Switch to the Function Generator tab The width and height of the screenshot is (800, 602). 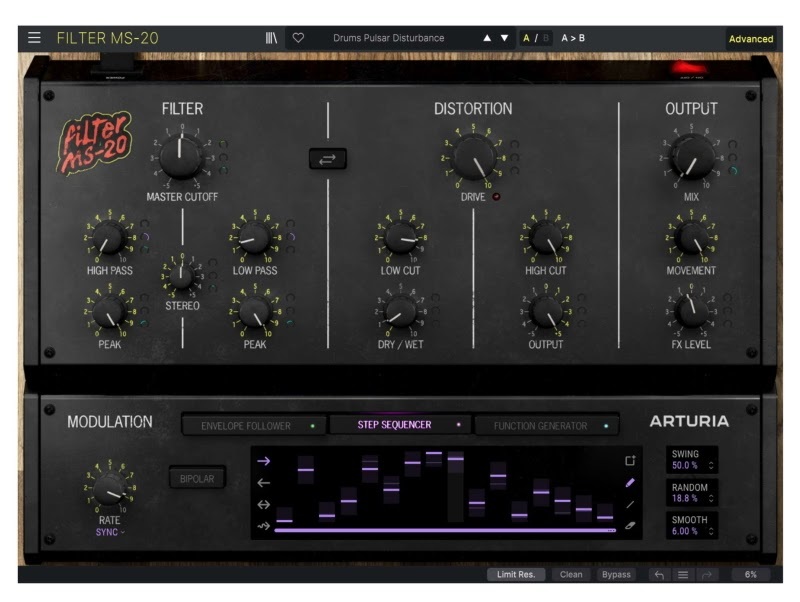coord(547,425)
